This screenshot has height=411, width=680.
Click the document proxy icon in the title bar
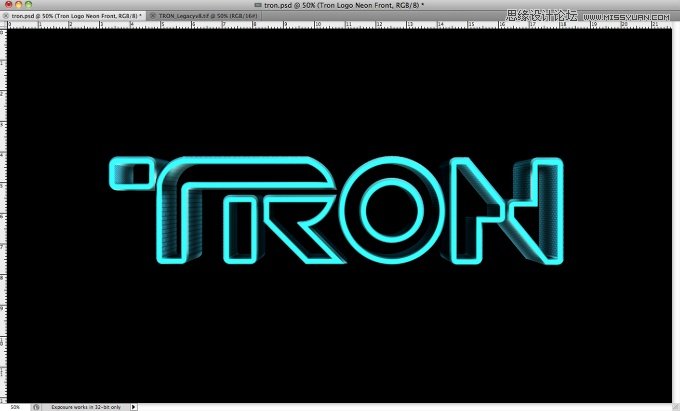pos(258,5)
